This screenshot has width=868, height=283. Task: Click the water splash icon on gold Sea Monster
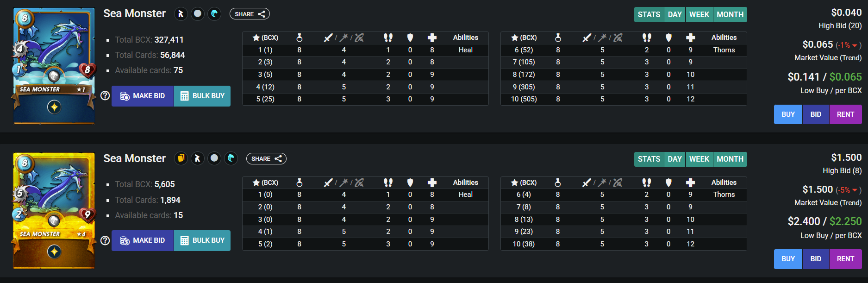[231, 158]
